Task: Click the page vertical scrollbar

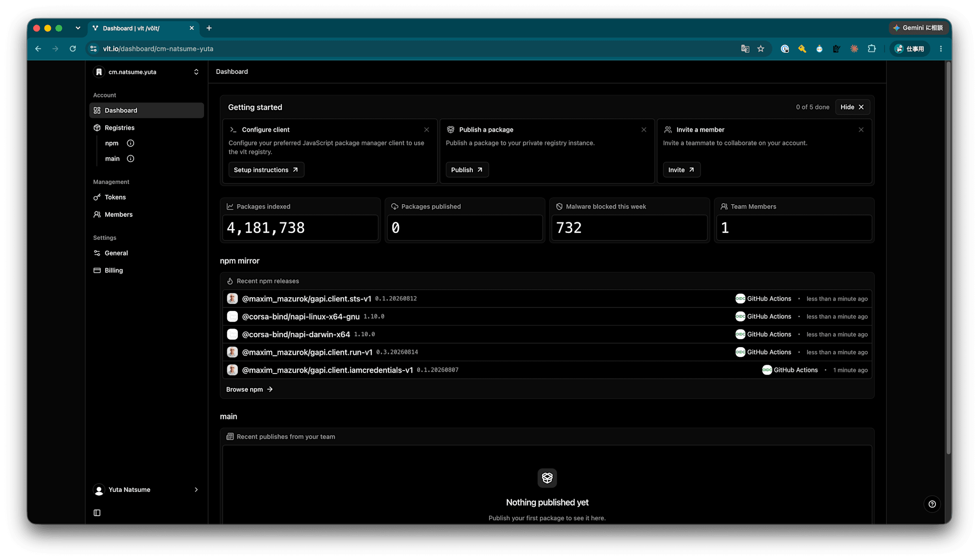Action: point(948,257)
